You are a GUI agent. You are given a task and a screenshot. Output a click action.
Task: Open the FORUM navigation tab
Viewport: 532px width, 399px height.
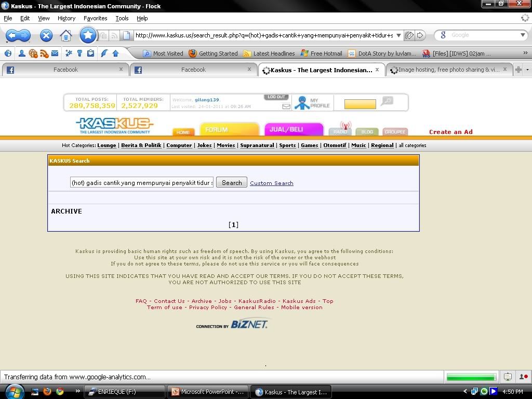[x=229, y=129]
